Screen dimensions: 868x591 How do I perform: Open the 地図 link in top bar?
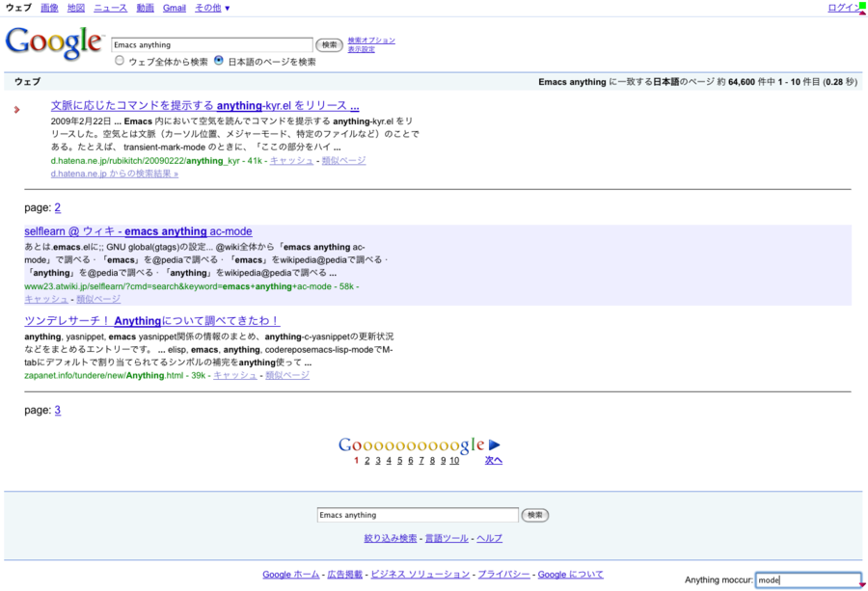[x=76, y=8]
